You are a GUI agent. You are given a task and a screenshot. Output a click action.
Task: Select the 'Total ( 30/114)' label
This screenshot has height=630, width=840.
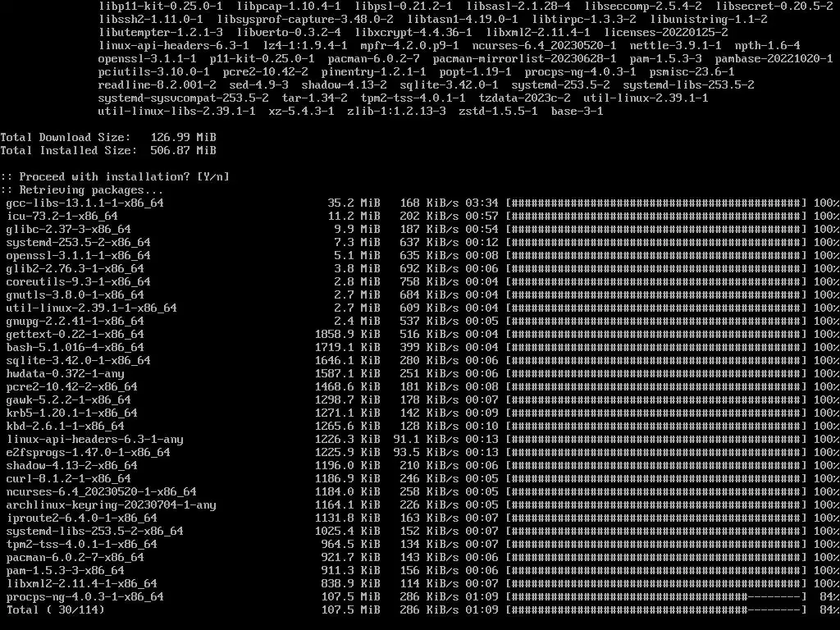click(x=56, y=609)
